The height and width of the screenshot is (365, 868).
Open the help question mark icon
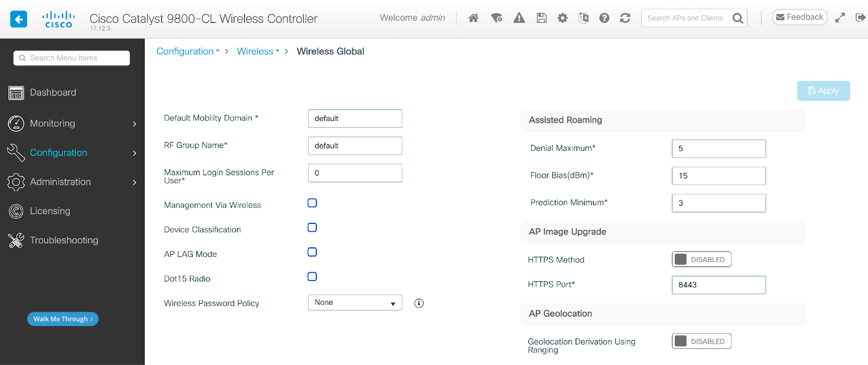tap(604, 18)
